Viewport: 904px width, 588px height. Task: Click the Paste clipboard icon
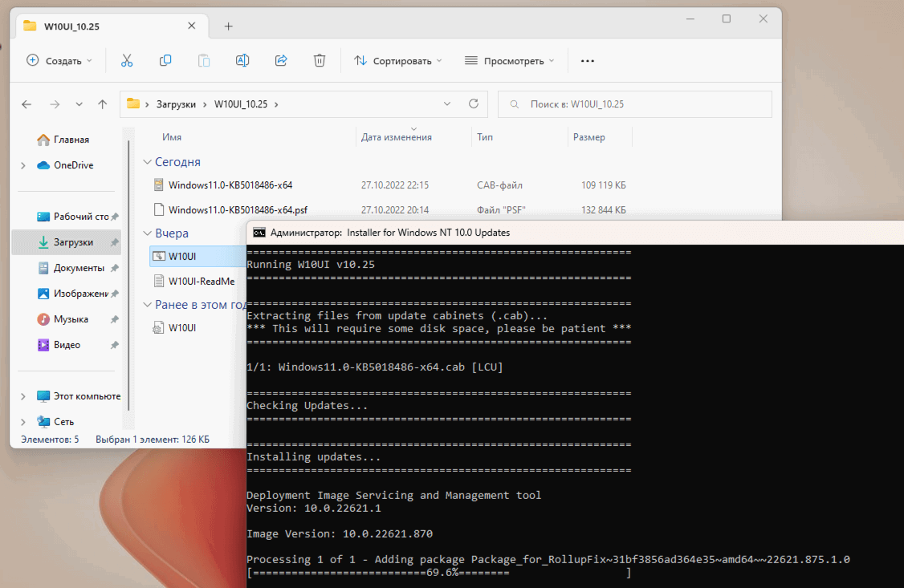point(203,60)
